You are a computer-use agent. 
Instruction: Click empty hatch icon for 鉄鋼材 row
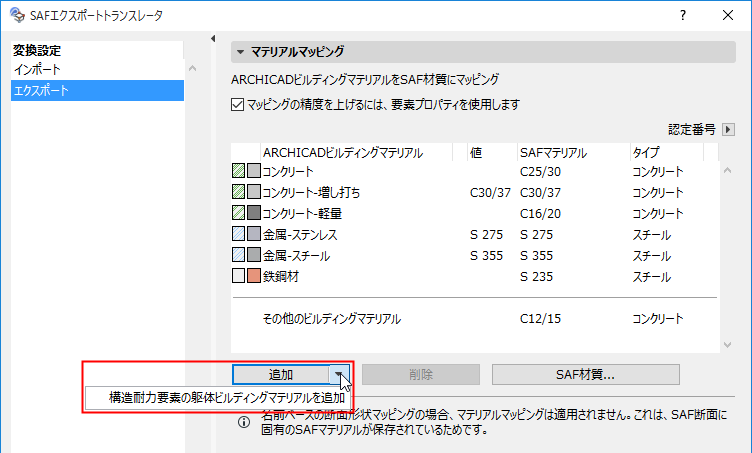coord(238,276)
